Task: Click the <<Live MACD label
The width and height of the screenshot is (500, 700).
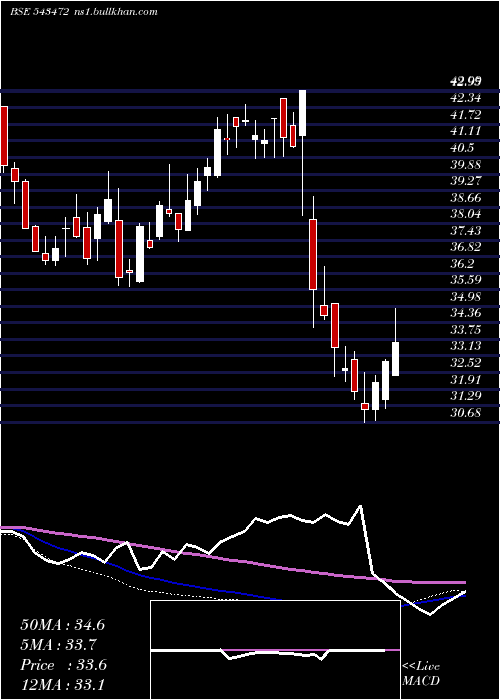Action: (x=421, y=674)
